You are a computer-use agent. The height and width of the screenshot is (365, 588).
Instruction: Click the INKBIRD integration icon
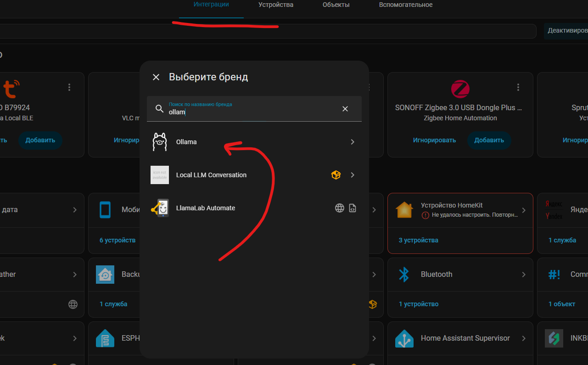554,338
